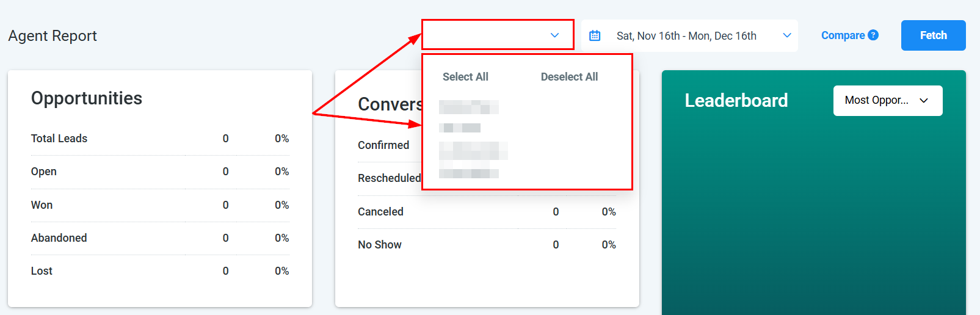Click the Abandoned row in Opportunities
Viewport: 980px width, 315px height.
click(59, 238)
